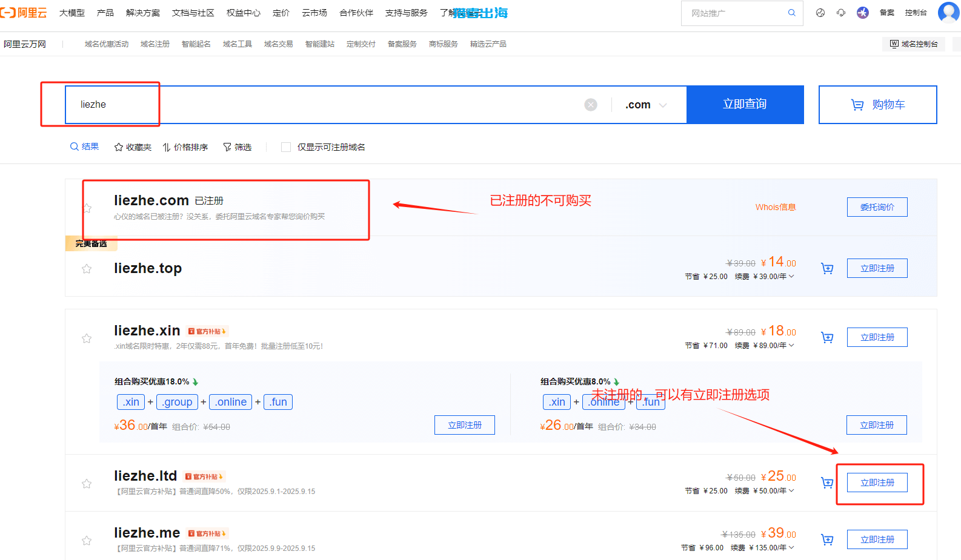
Task: Click the Aliyun logo
Action: click(24, 13)
